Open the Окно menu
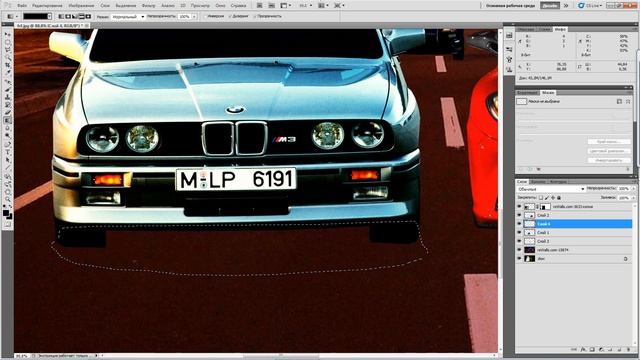 tap(220, 6)
